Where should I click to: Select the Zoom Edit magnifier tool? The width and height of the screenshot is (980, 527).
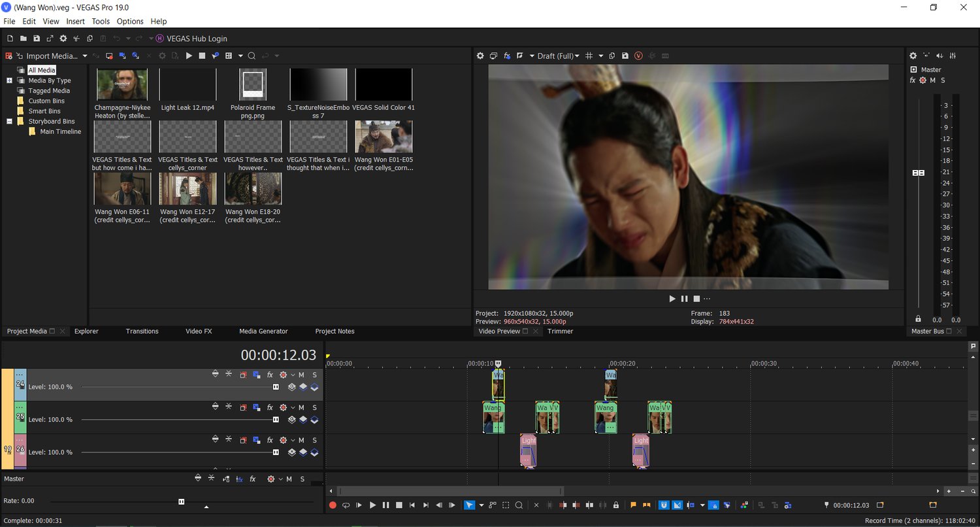(519, 505)
